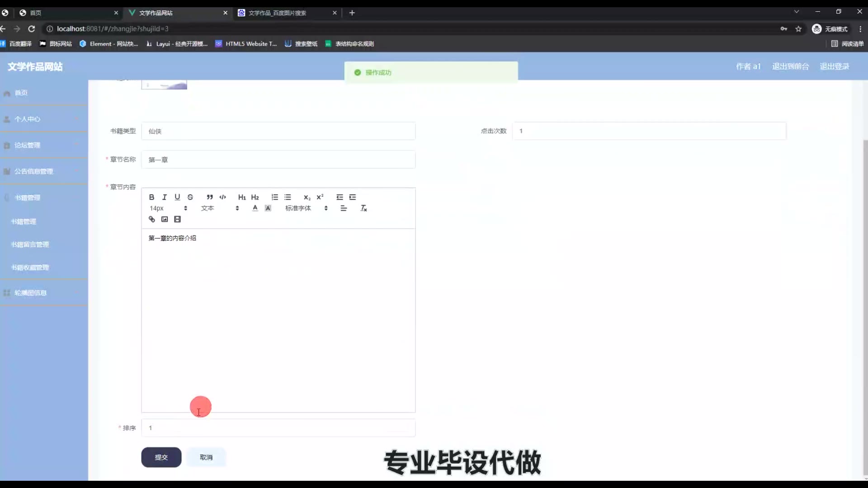This screenshot has height=488, width=868.
Task: Insert a blockquote using the quote icon
Action: (x=210, y=197)
